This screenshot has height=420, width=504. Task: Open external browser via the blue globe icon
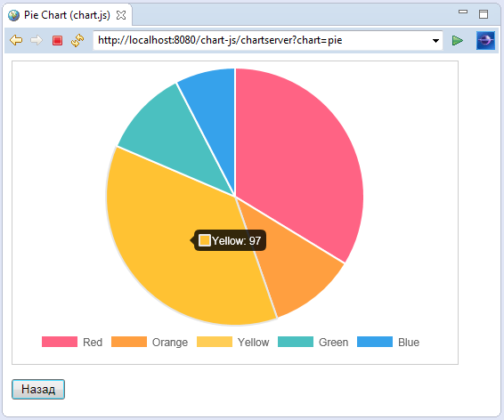pos(485,40)
